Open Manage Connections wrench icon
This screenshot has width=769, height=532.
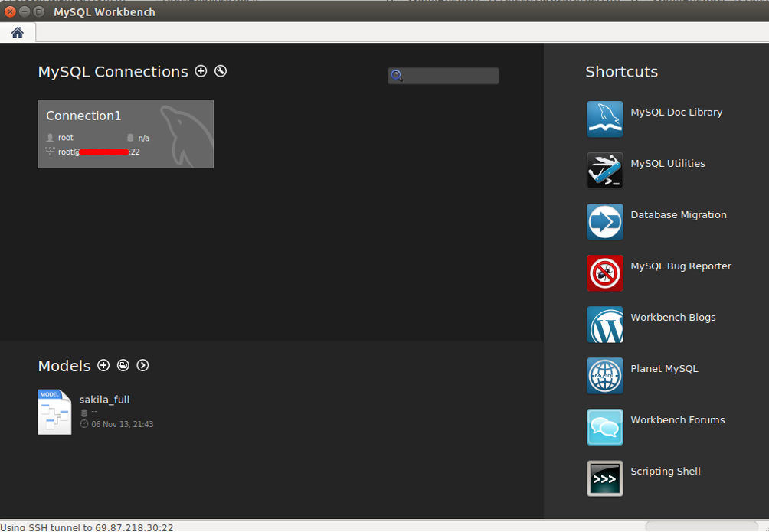(x=221, y=71)
